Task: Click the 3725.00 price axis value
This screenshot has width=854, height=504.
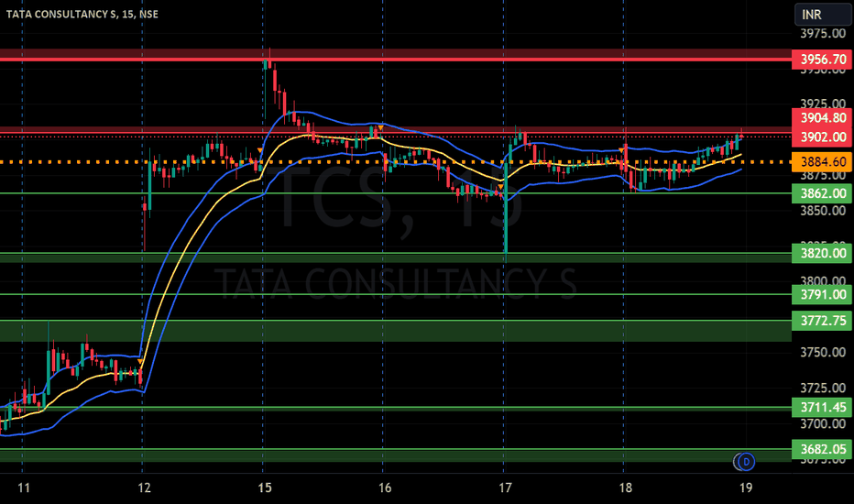Action: (x=823, y=388)
